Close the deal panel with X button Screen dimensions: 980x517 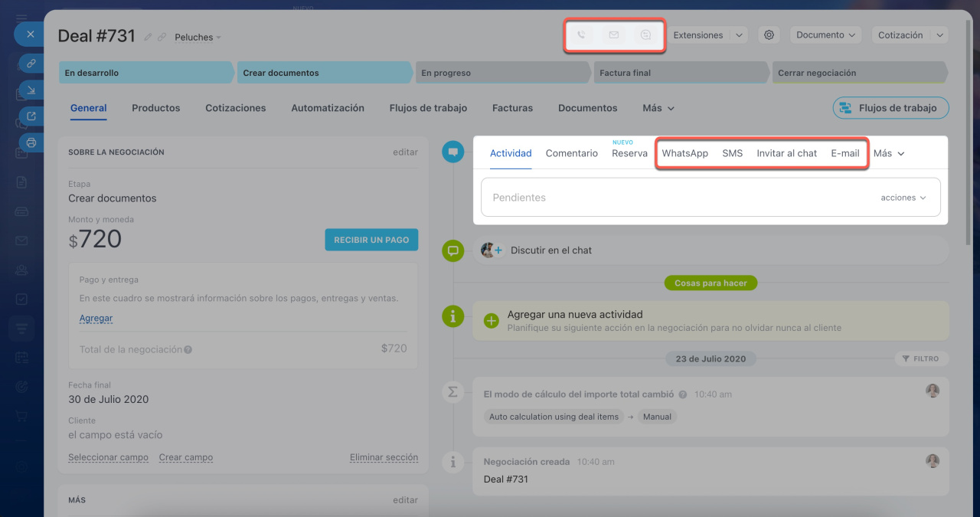coord(31,34)
